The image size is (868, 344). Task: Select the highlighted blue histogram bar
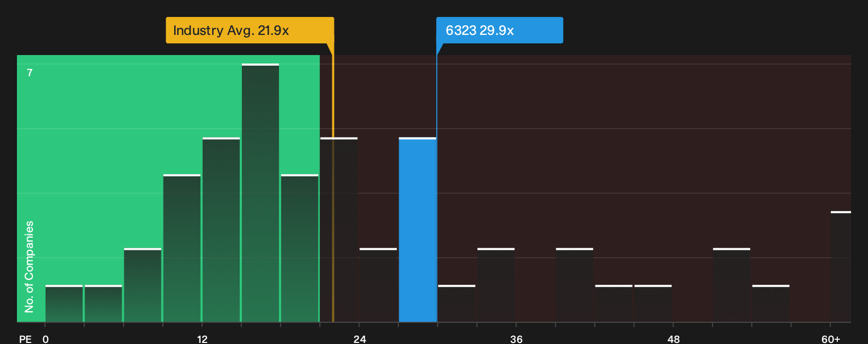click(418, 230)
